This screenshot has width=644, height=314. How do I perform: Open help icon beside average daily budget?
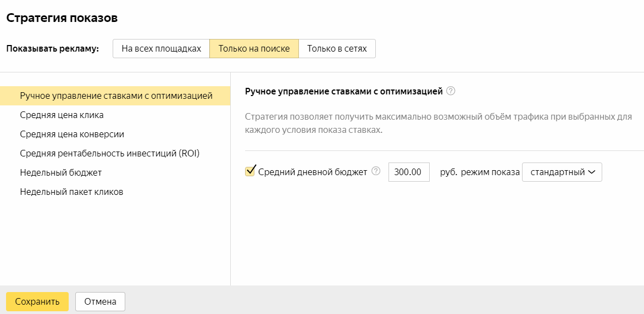coord(376,171)
